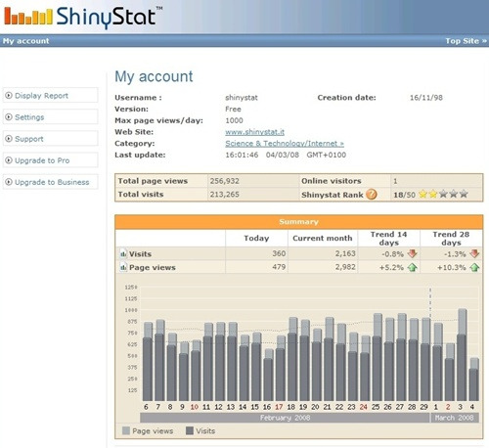
Task: Click the Last update time 16:01:46
Action: coord(242,155)
